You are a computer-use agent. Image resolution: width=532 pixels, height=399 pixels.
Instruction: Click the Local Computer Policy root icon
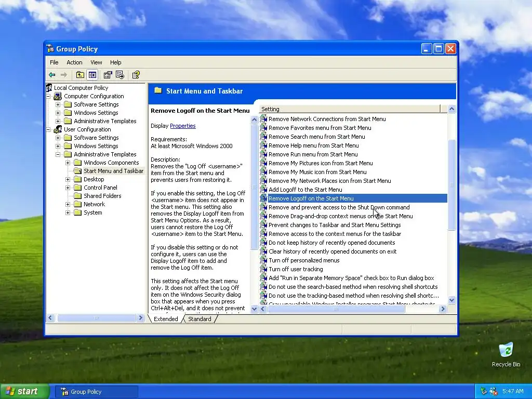point(49,88)
